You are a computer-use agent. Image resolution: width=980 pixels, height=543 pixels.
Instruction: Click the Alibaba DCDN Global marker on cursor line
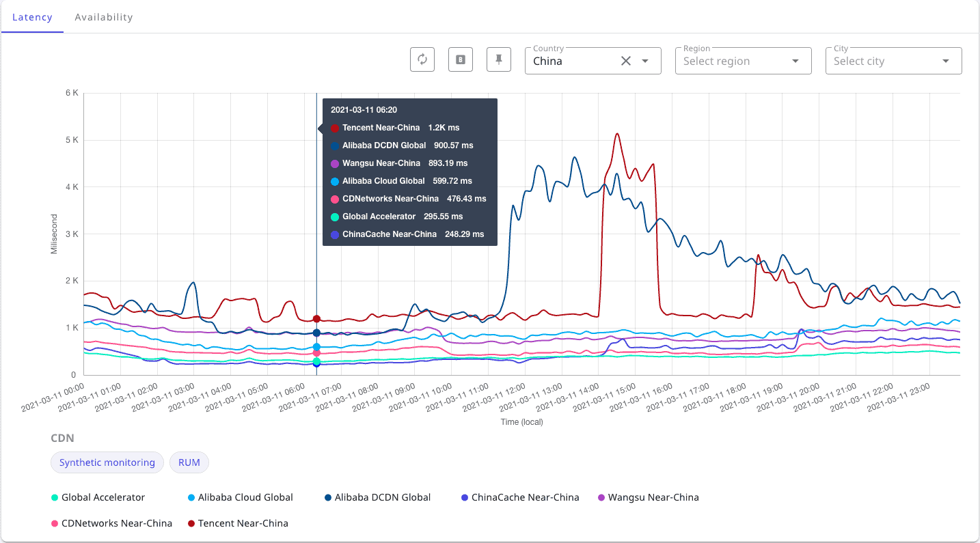click(x=316, y=333)
